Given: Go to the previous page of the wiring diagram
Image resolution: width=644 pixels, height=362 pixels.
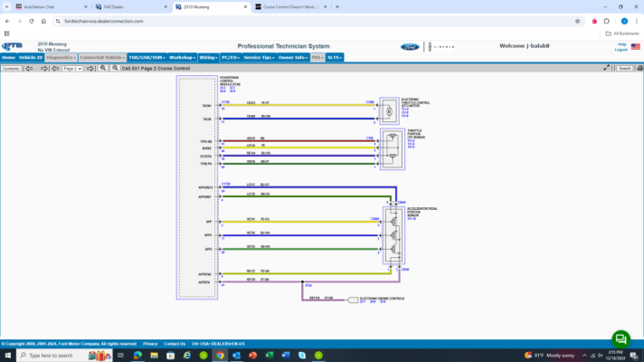Looking at the screenshot, I should click(x=55, y=69).
